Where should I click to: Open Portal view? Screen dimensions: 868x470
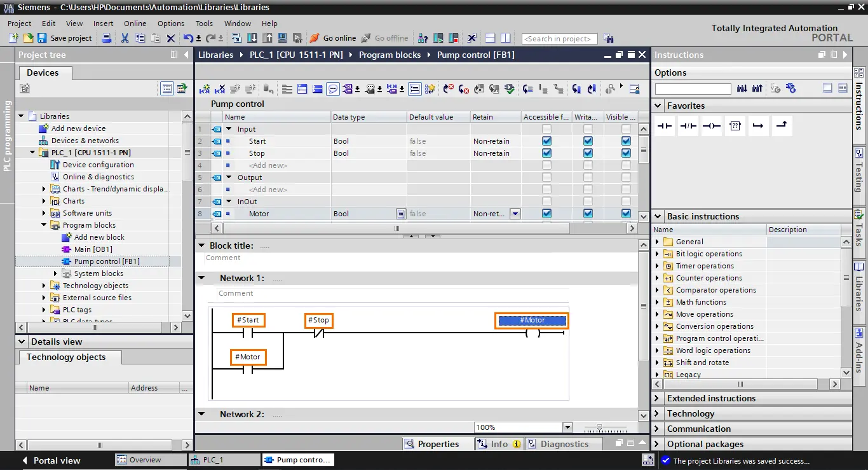tap(51, 460)
